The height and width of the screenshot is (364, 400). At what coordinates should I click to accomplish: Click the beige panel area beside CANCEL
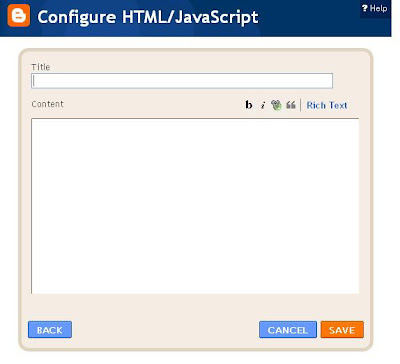(x=165, y=330)
